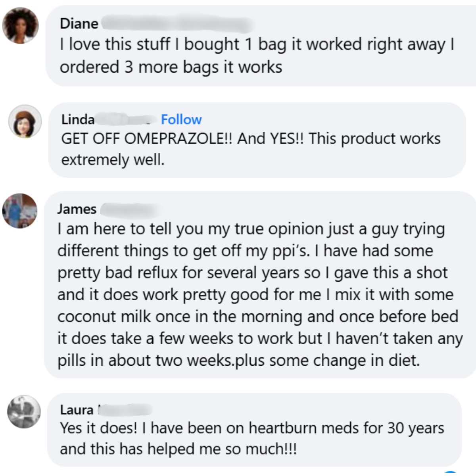The width and height of the screenshot is (476, 476).
Task: Open Diane's profile picture
Action: click(20, 25)
